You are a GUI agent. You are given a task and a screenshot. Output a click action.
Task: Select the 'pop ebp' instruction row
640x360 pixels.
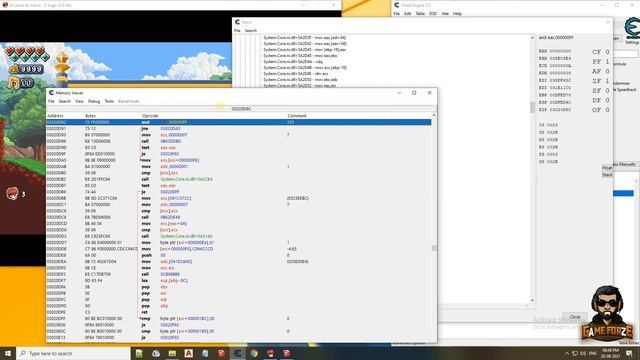click(x=239, y=306)
